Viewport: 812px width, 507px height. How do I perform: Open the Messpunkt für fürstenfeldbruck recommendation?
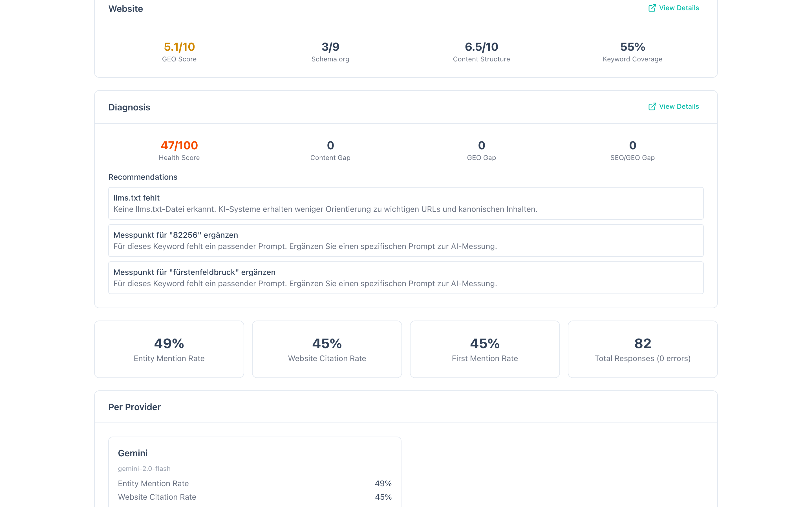point(406,277)
